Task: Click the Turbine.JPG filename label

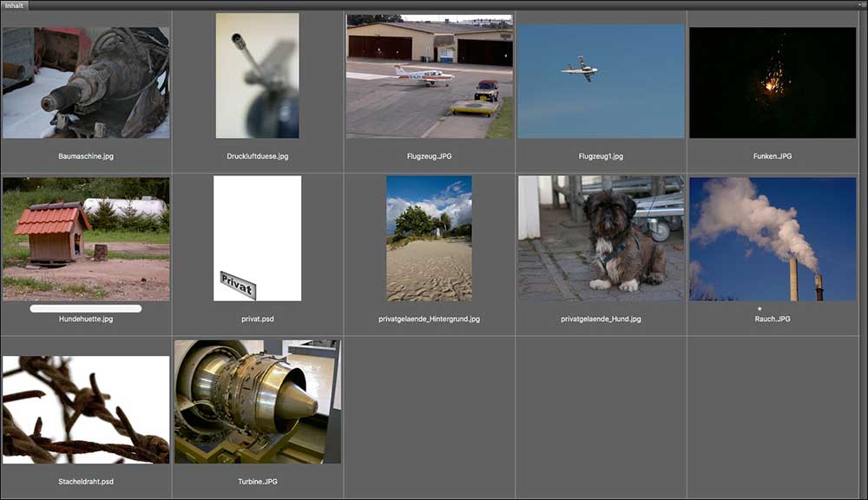Action: pyautogui.click(x=257, y=481)
